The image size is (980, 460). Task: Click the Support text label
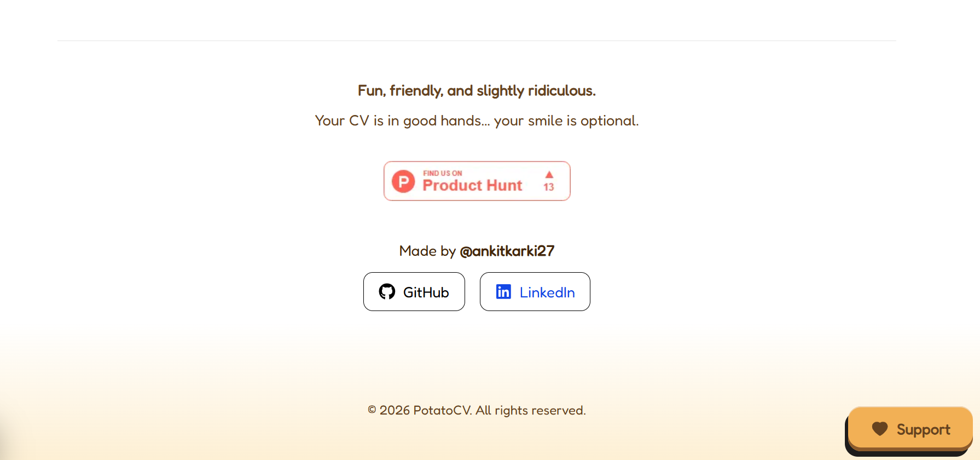pyautogui.click(x=924, y=430)
